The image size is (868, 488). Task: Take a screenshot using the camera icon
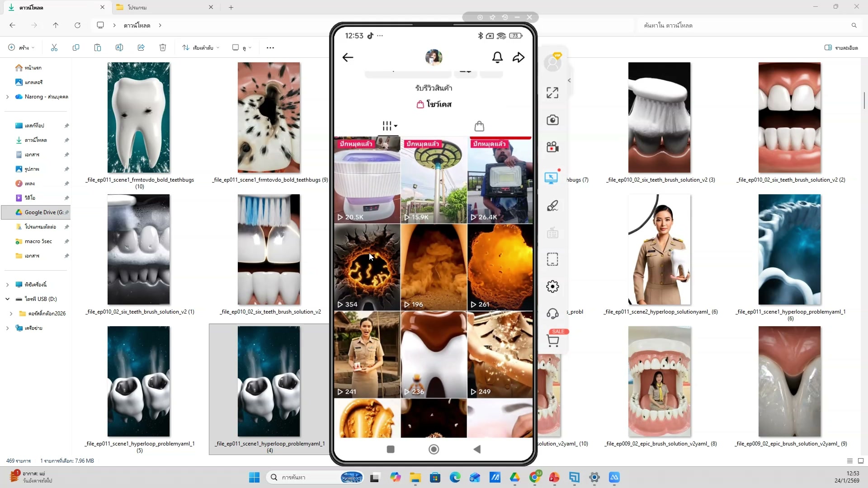coord(552,120)
